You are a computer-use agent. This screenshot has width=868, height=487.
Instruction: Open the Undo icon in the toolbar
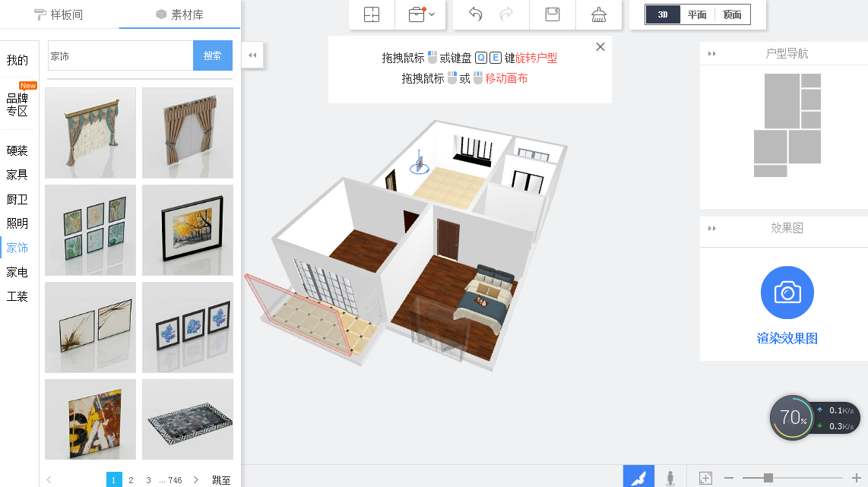tap(476, 14)
